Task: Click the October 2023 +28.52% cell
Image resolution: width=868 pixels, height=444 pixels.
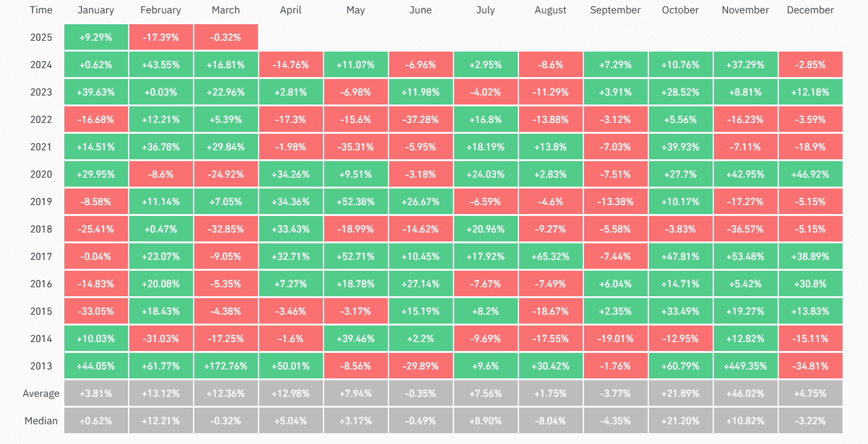Action: (x=680, y=92)
